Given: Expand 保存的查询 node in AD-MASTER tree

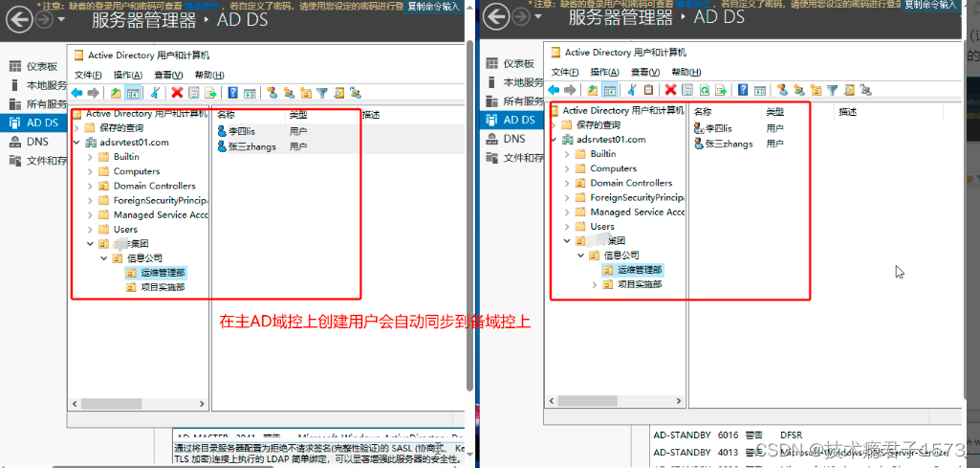Looking at the screenshot, I should point(76,127).
